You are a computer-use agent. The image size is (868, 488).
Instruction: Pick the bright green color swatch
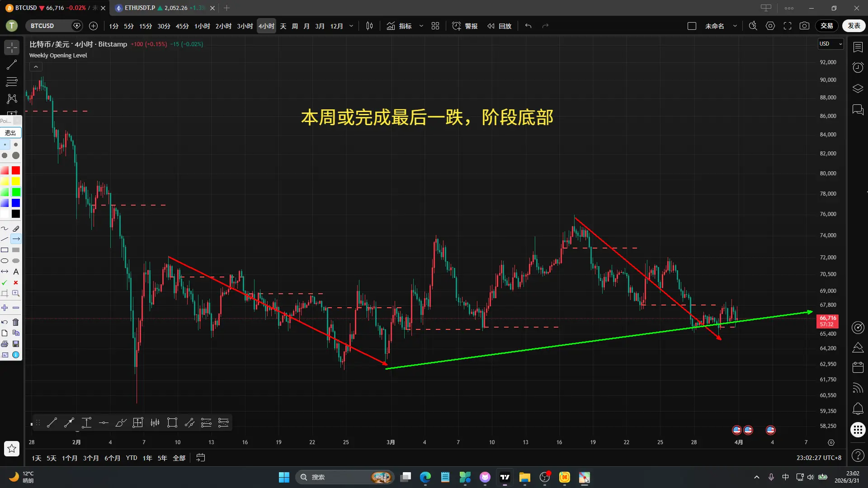coord(16,192)
